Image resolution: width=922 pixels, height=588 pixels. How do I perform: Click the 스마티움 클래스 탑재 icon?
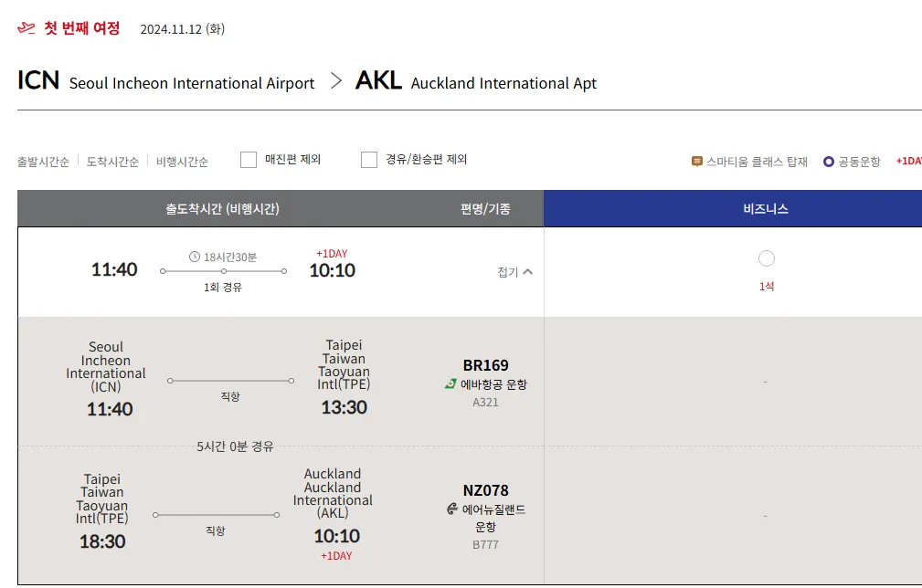pos(697,162)
